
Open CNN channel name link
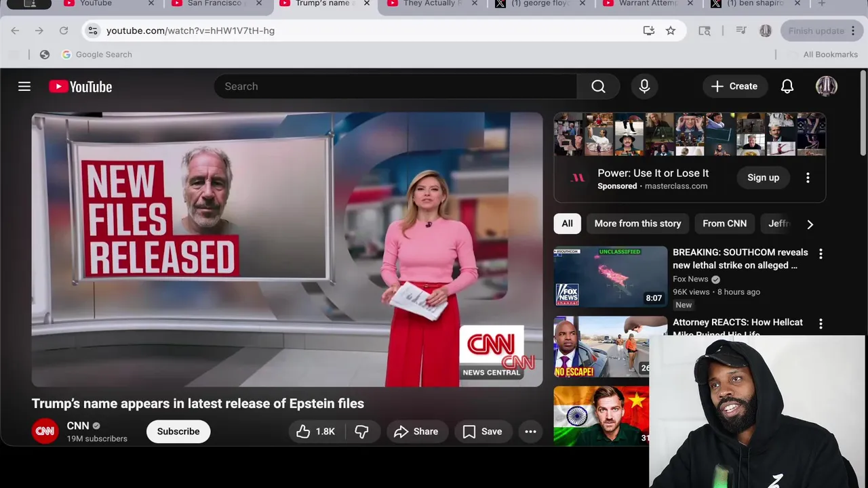click(x=78, y=426)
